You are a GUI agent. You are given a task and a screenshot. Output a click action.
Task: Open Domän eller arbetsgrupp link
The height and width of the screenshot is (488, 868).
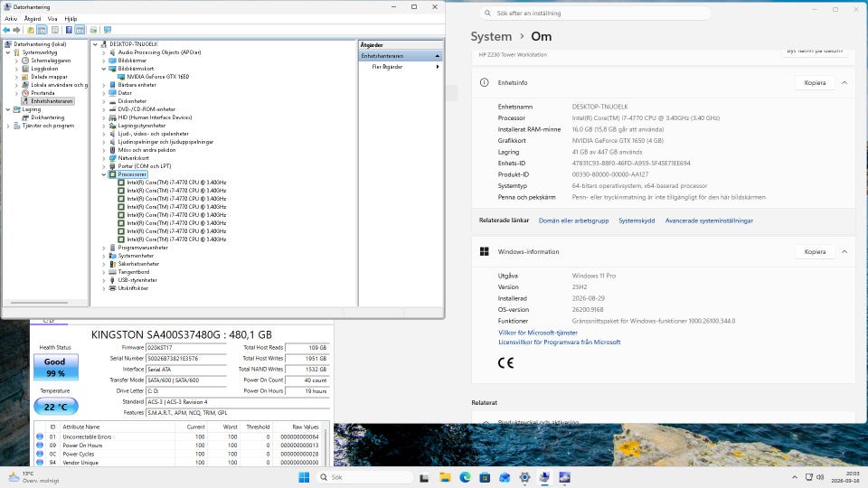573,221
